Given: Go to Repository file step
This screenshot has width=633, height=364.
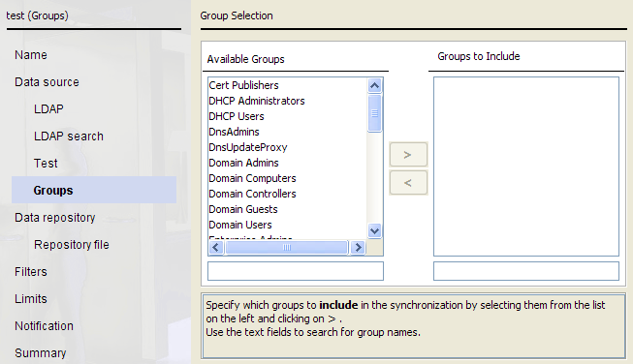Looking at the screenshot, I should click(72, 245).
